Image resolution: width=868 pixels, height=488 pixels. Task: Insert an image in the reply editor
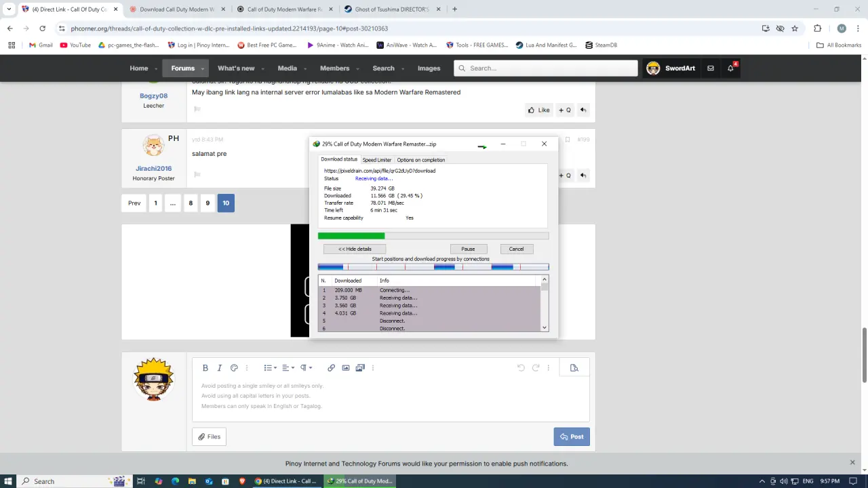346,368
